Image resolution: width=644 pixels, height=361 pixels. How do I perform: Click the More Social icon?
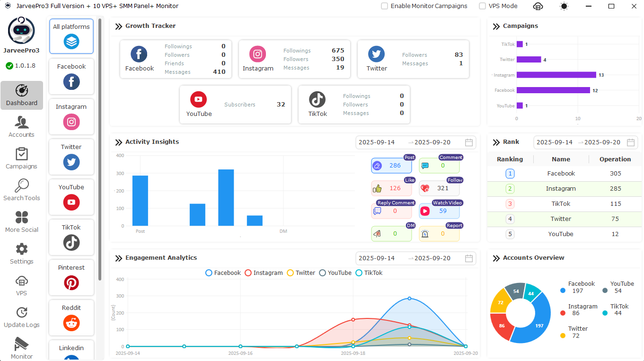pos(22,222)
